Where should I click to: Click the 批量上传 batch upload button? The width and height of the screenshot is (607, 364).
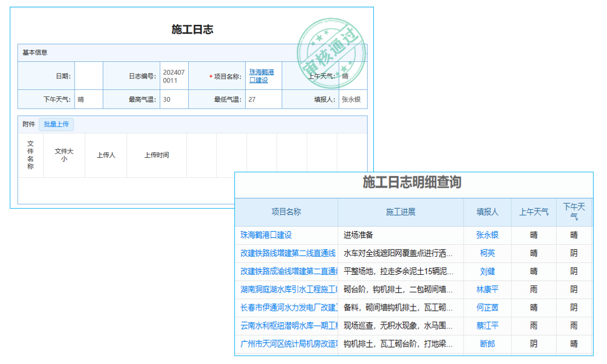point(56,124)
